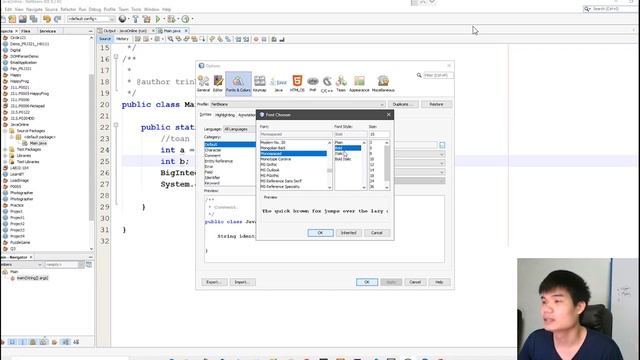Click the Save All toolbar icon
Screen dimensions: 640x360
click(33, 19)
